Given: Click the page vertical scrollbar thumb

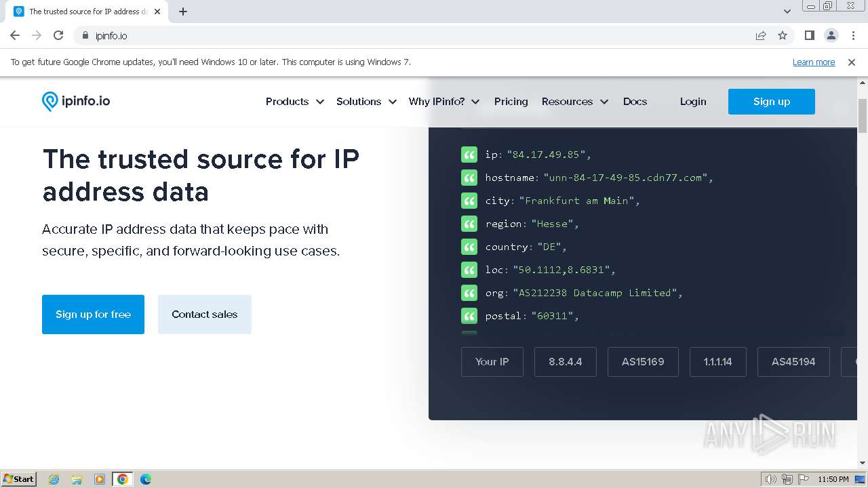Looking at the screenshot, I should click(863, 115).
